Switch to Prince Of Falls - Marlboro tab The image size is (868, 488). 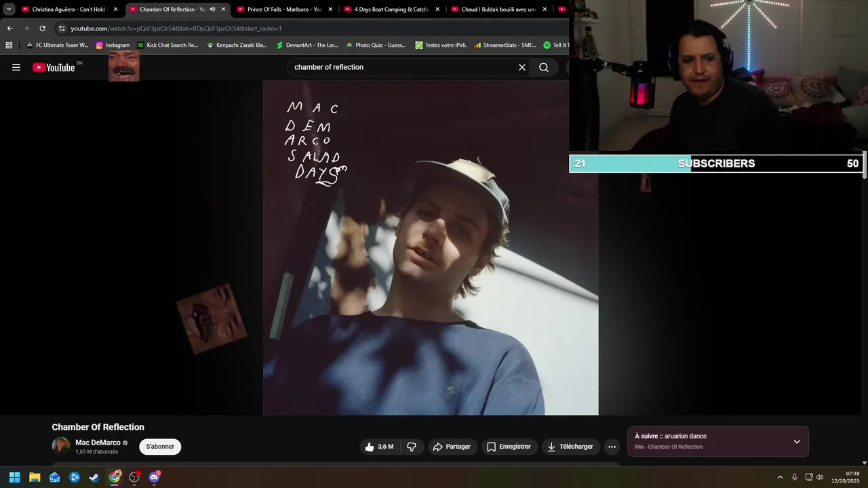284,9
